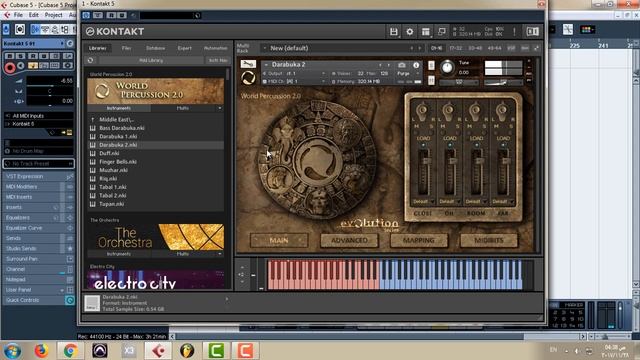Click the snapshot camera icon in instrument header
This screenshot has height=360, width=640.
[402, 65]
